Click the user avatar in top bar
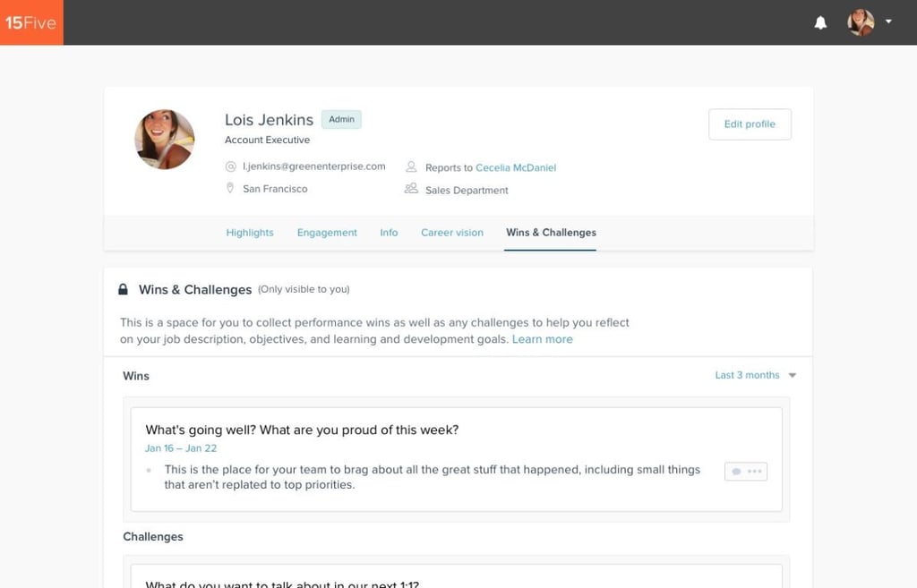 [x=861, y=22]
